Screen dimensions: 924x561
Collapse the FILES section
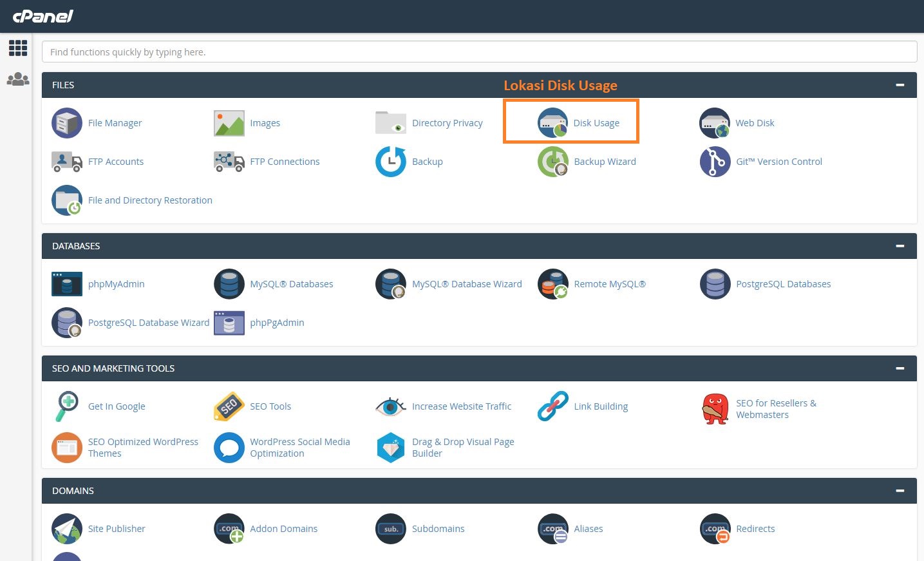(x=899, y=84)
